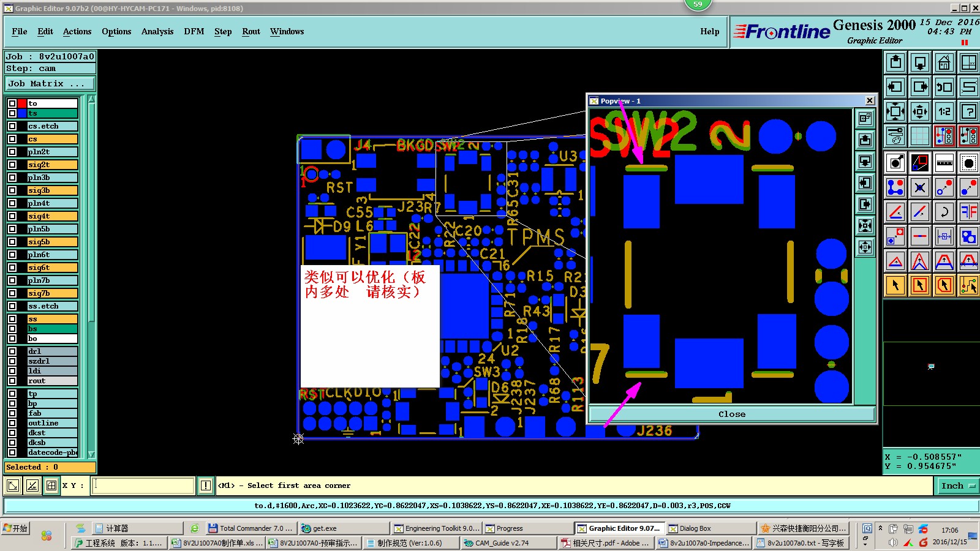Click the Job Matrix ... button
The height and width of the screenshot is (551, 980).
click(x=50, y=84)
